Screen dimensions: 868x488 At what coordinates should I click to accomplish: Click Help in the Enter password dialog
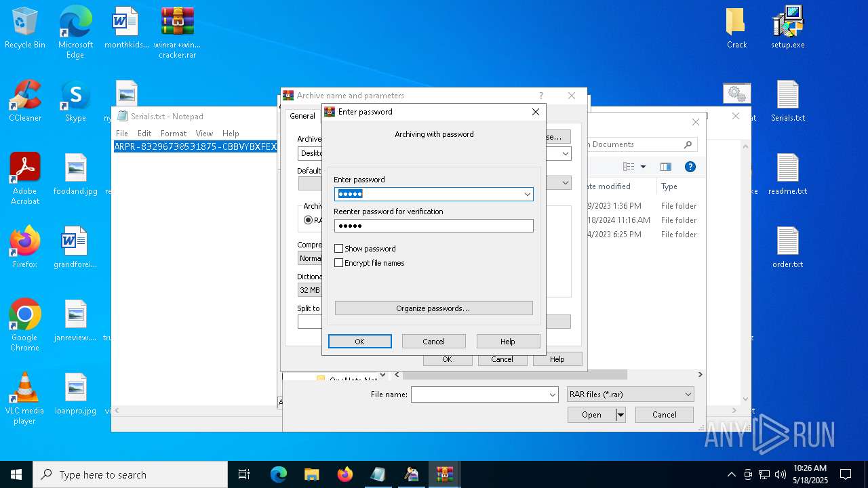pyautogui.click(x=508, y=342)
